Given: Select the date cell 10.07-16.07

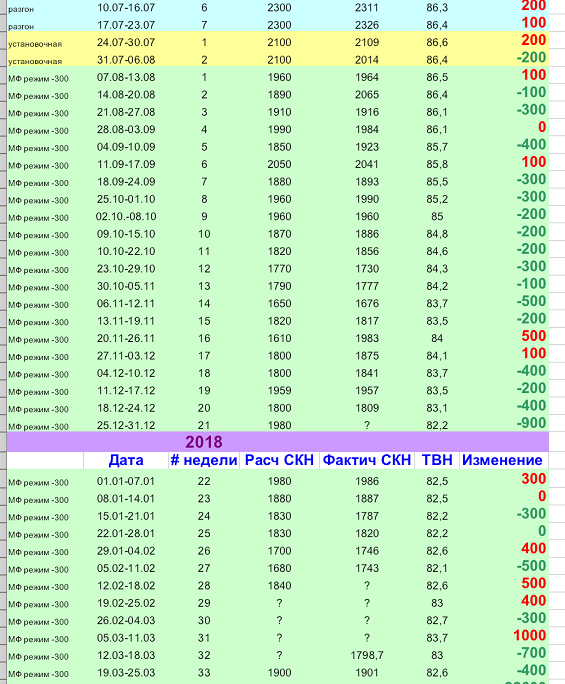Looking at the screenshot, I should (126, 8).
